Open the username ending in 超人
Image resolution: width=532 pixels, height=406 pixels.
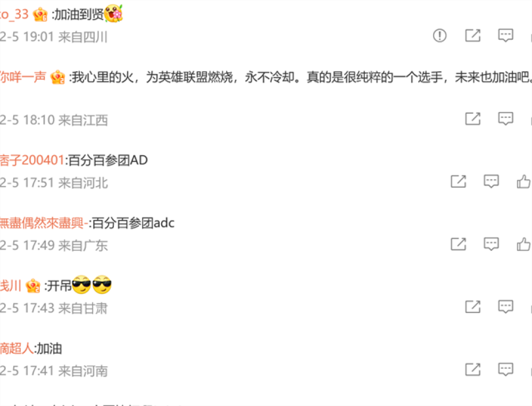click(x=16, y=349)
